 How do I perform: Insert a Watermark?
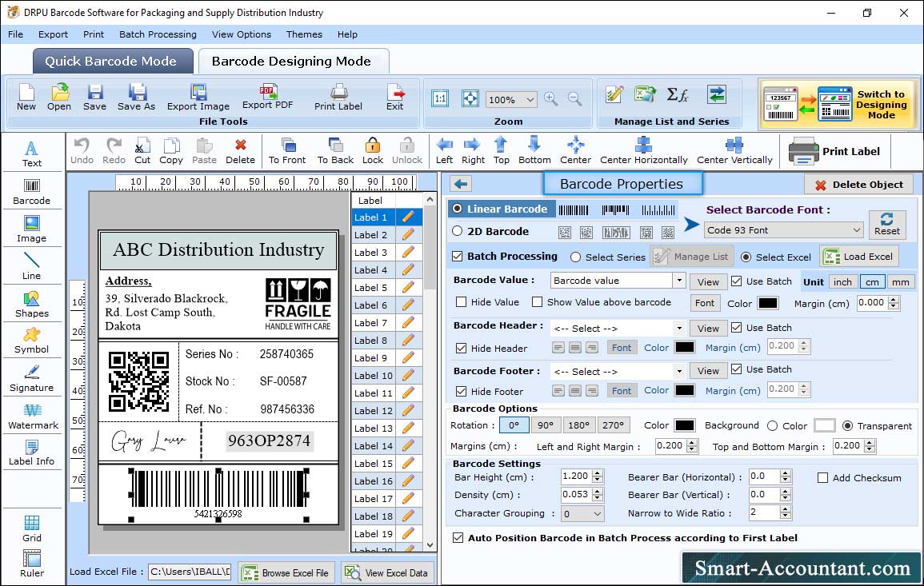click(x=33, y=417)
